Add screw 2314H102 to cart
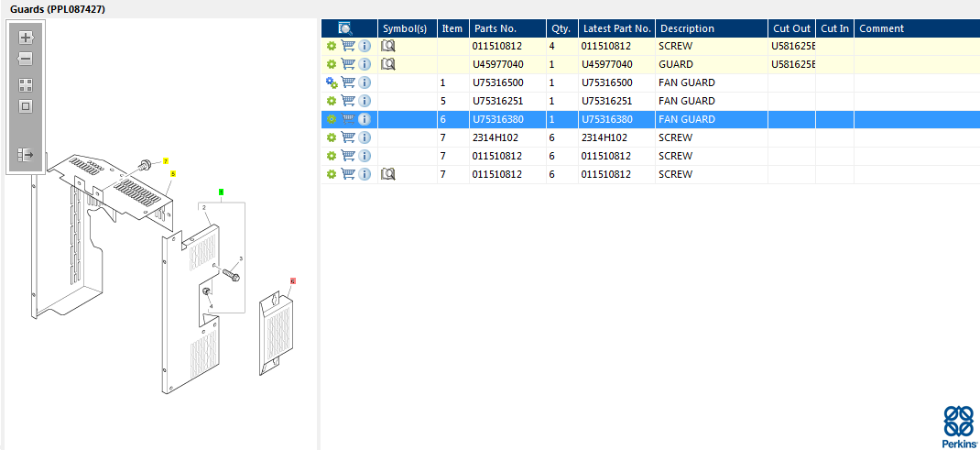This screenshot has height=450, width=980. pos(348,137)
